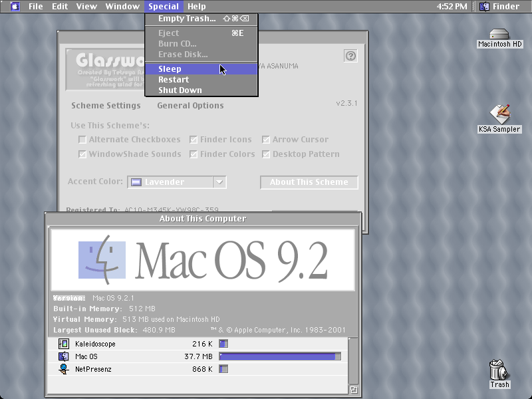532x399 pixels.
Task: Click the NetPresenz name in the memory list
Action: click(93, 369)
